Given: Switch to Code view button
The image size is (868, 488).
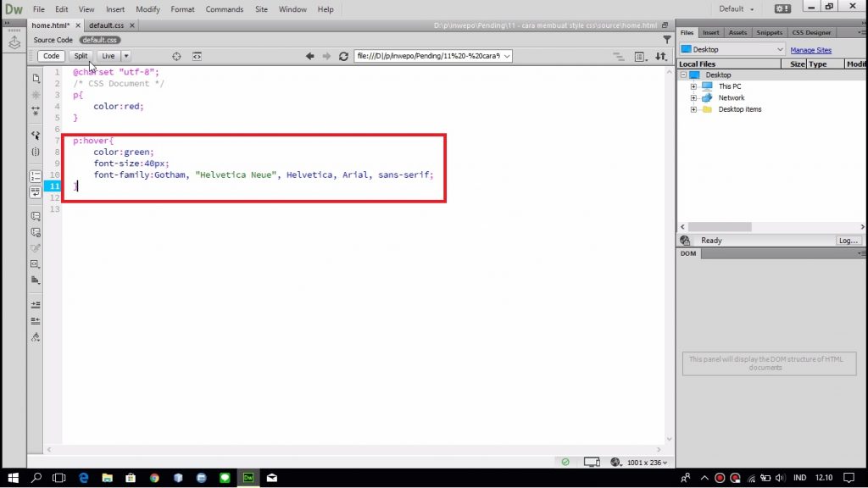Looking at the screenshot, I should (51, 56).
